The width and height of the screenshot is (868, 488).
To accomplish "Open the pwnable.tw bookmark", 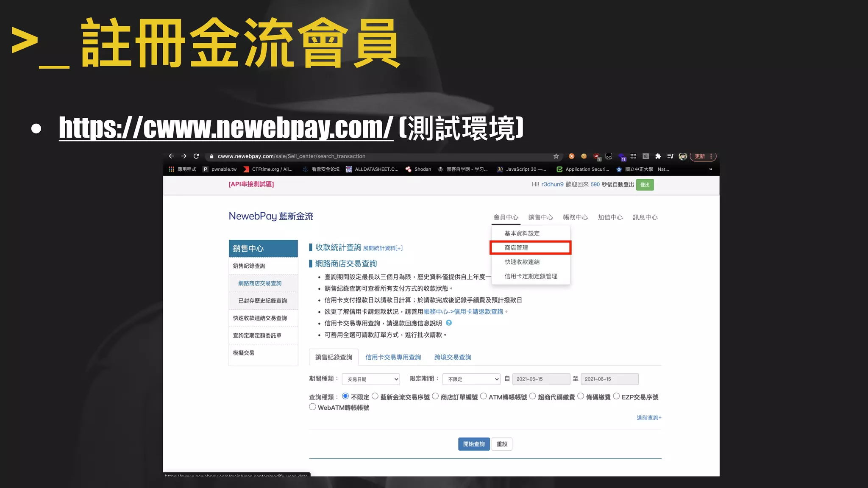I will click(220, 169).
